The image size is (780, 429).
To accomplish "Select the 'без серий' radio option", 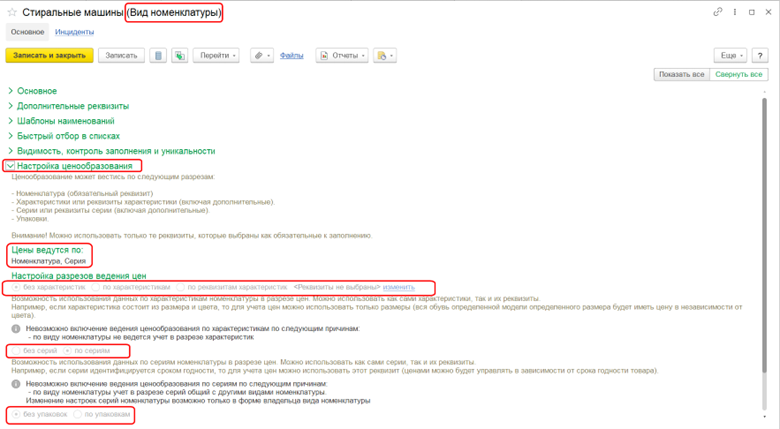I will [x=15, y=351].
